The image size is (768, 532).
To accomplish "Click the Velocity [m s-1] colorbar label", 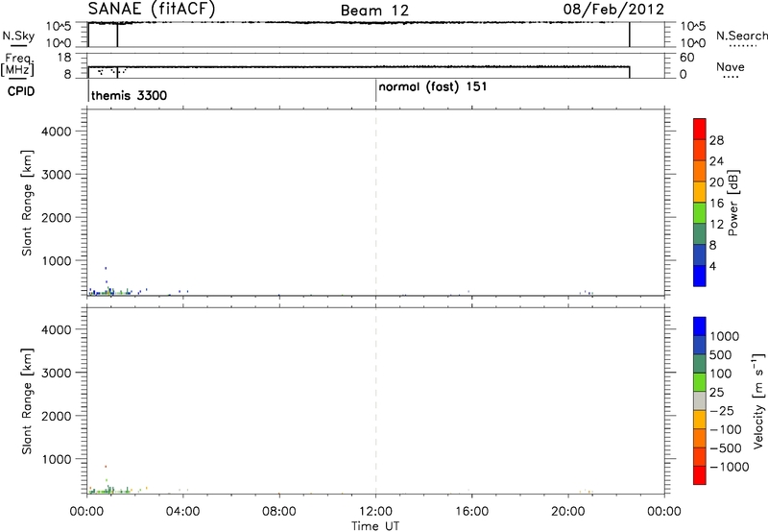I will pos(757,400).
